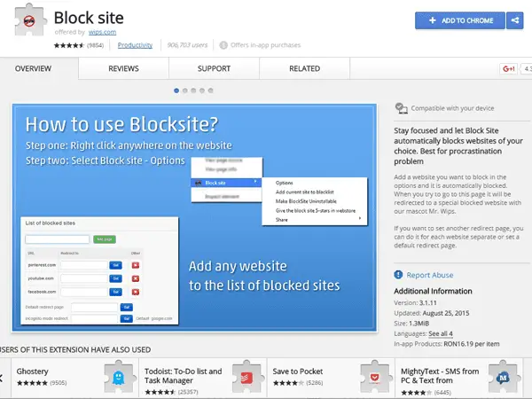
Task: Click the Ghostery star rating
Action: 32,383
